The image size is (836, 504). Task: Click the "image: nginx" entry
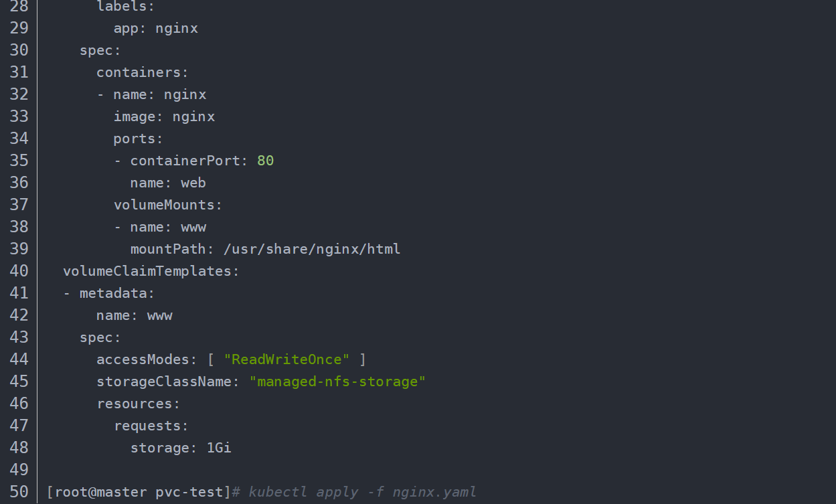pyautogui.click(x=164, y=116)
